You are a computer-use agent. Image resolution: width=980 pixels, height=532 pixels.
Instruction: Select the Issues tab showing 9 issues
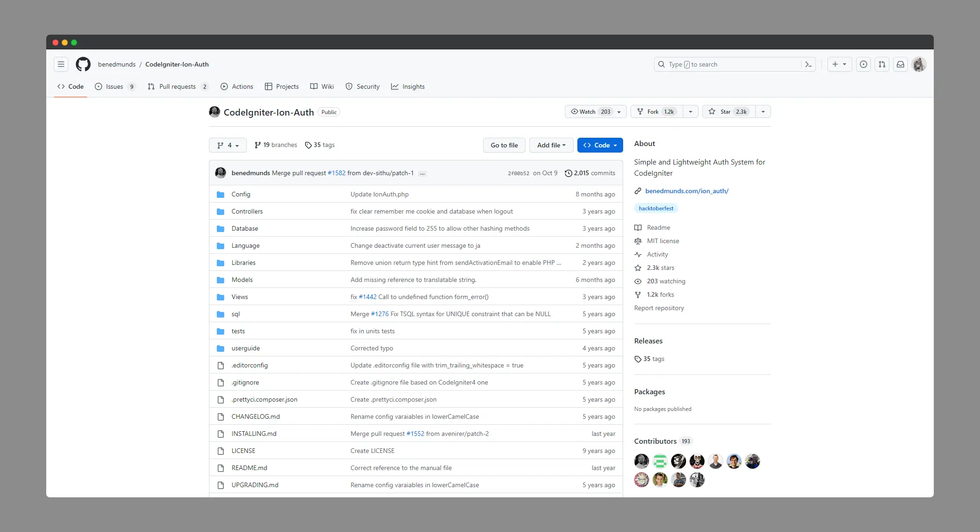click(x=118, y=86)
